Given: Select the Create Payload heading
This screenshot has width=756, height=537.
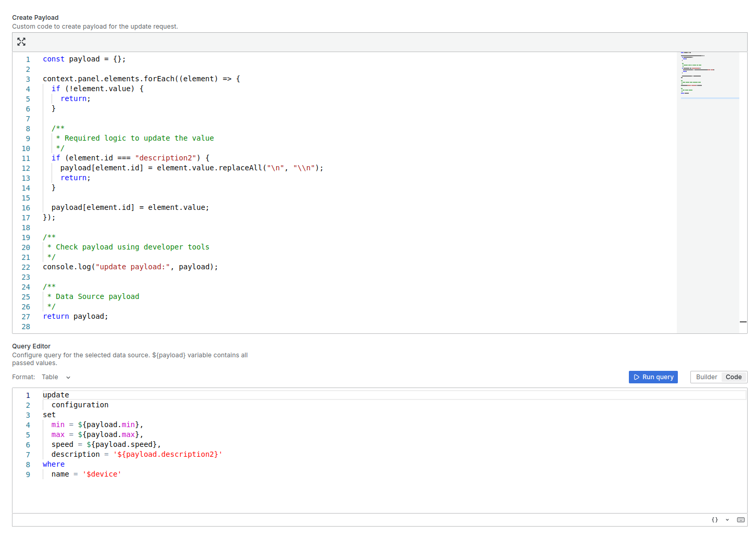Looking at the screenshot, I should click(x=35, y=17).
